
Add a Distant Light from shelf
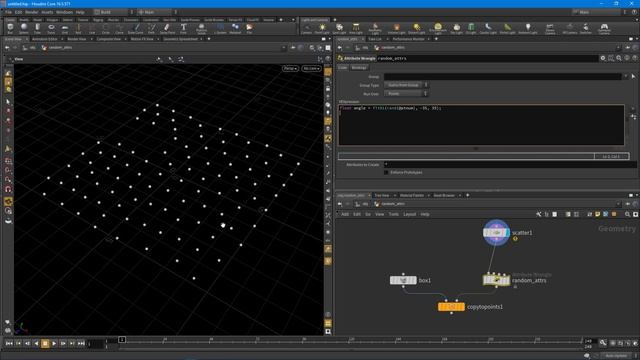click(416, 29)
